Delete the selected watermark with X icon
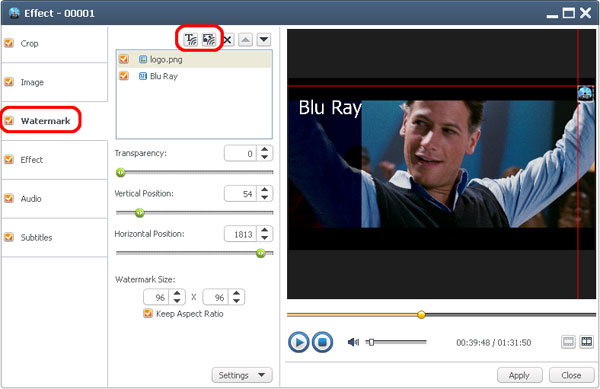This screenshot has width=600, height=389. click(228, 40)
